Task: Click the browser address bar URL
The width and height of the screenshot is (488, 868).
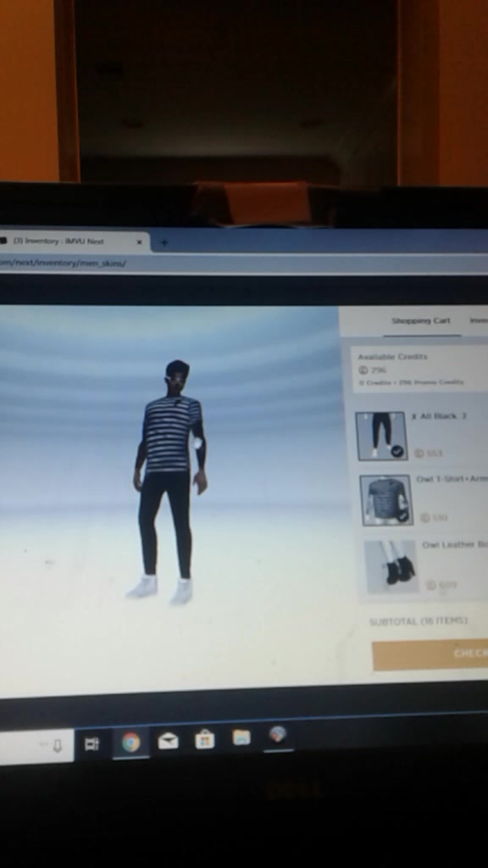Action: tap(63, 263)
